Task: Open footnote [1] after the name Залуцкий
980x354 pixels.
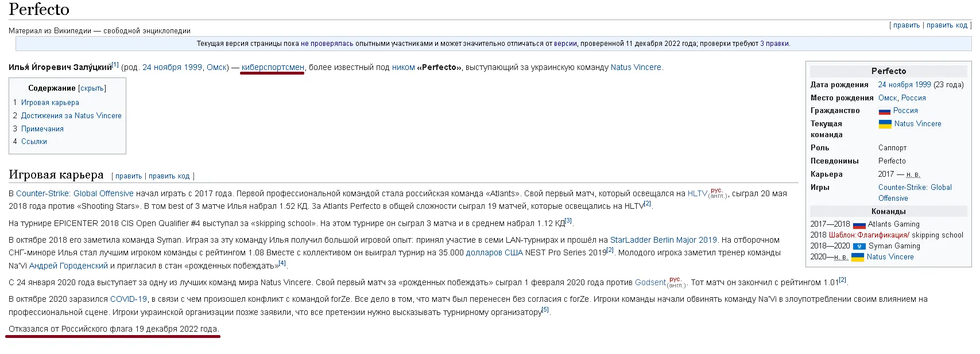Action: [115, 65]
